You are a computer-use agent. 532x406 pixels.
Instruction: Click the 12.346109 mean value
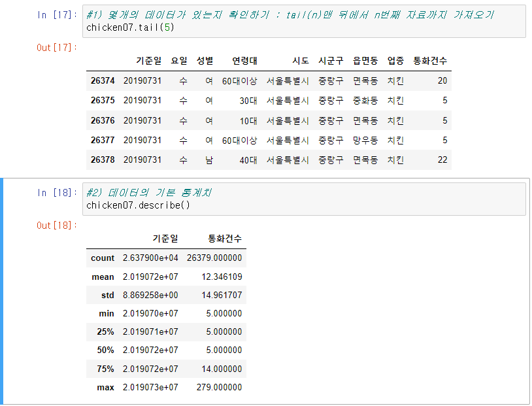tap(222, 277)
